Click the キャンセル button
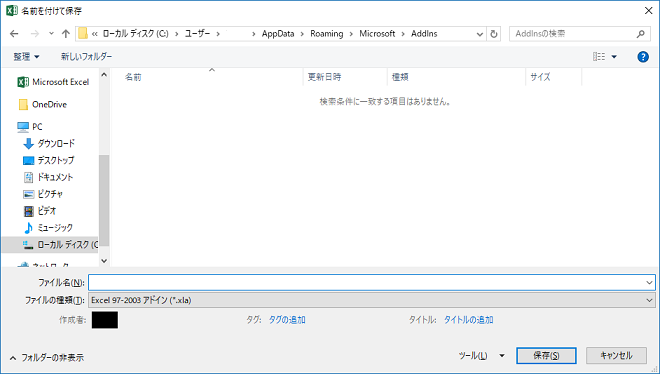The height and width of the screenshot is (374, 660). point(616,355)
